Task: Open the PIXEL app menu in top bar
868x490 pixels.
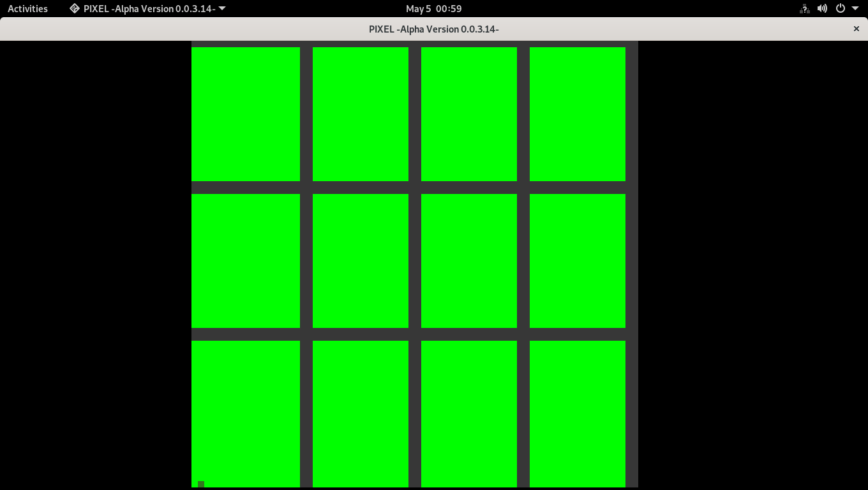Action: (x=147, y=8)
